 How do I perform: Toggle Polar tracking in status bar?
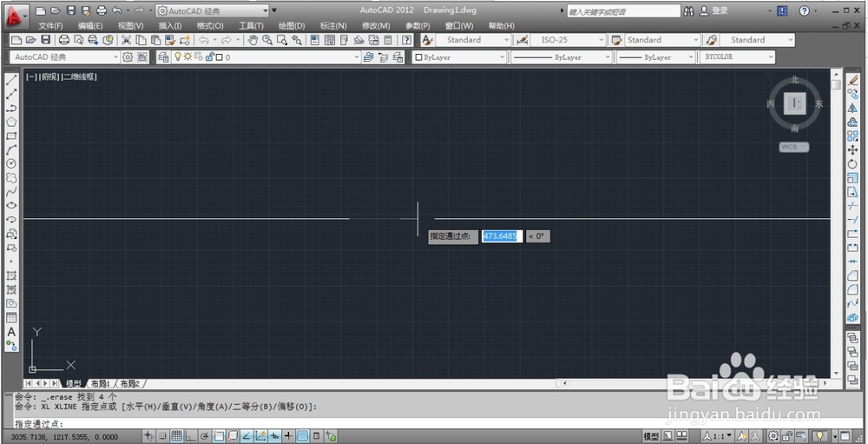pyautogui.click(x=204, y=436)
